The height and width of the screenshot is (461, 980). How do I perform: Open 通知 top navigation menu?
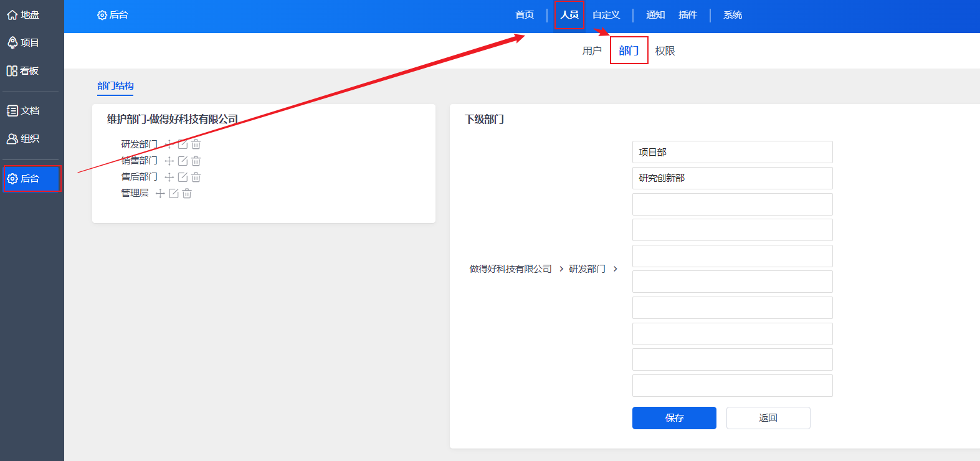click(655, 15)
